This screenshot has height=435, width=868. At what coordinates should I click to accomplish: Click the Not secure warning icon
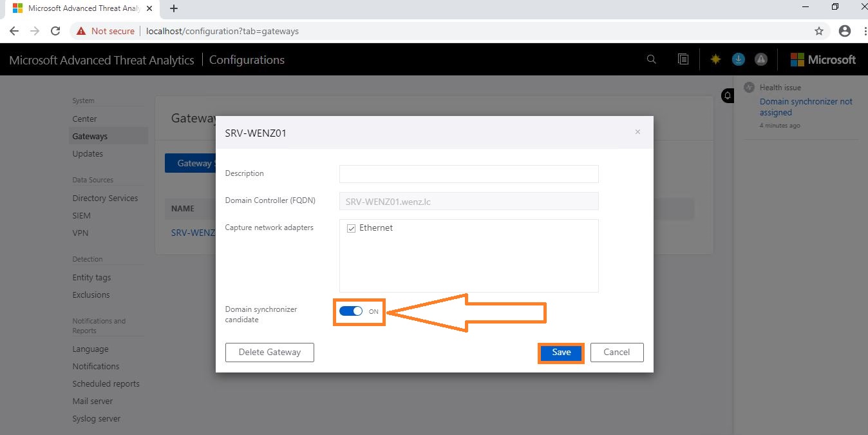[81, 31]
